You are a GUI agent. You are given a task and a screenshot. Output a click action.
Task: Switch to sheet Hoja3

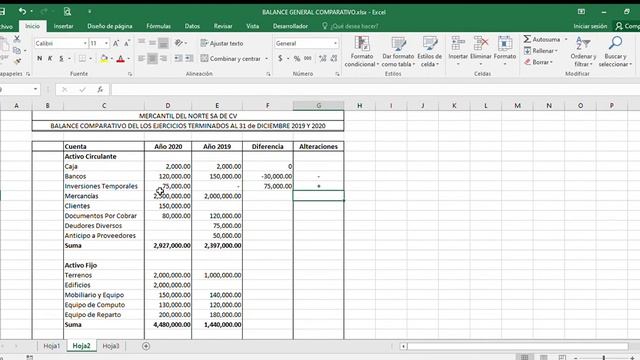111,346
